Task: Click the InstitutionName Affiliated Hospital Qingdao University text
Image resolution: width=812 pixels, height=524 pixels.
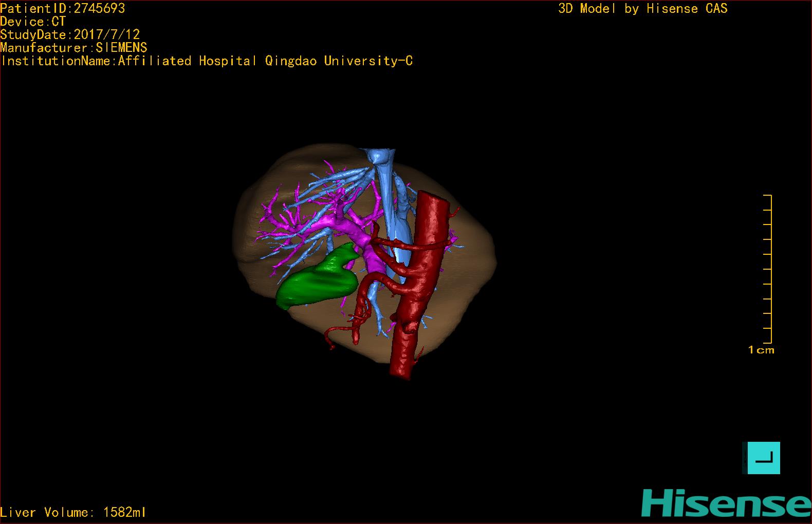Action: (x=207, y=61)
